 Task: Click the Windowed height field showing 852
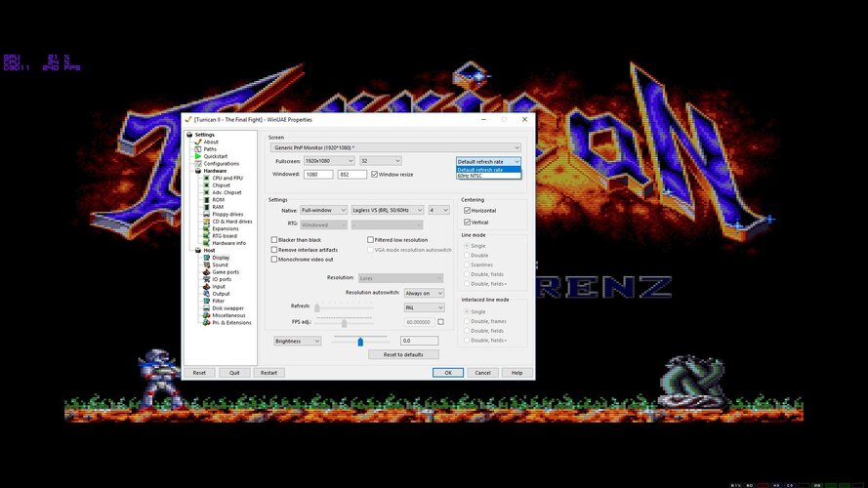click(352, 175)
